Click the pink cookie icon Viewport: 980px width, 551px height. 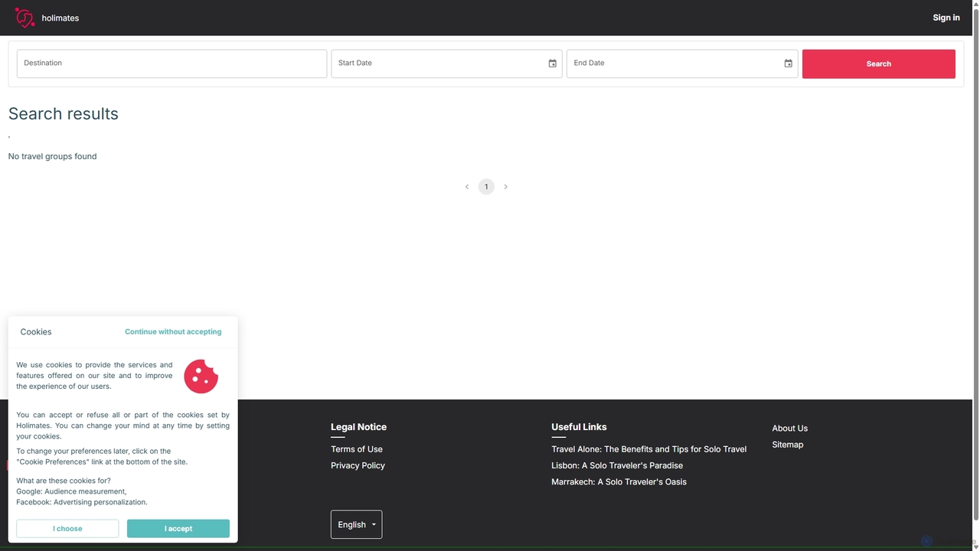point(201,377)
